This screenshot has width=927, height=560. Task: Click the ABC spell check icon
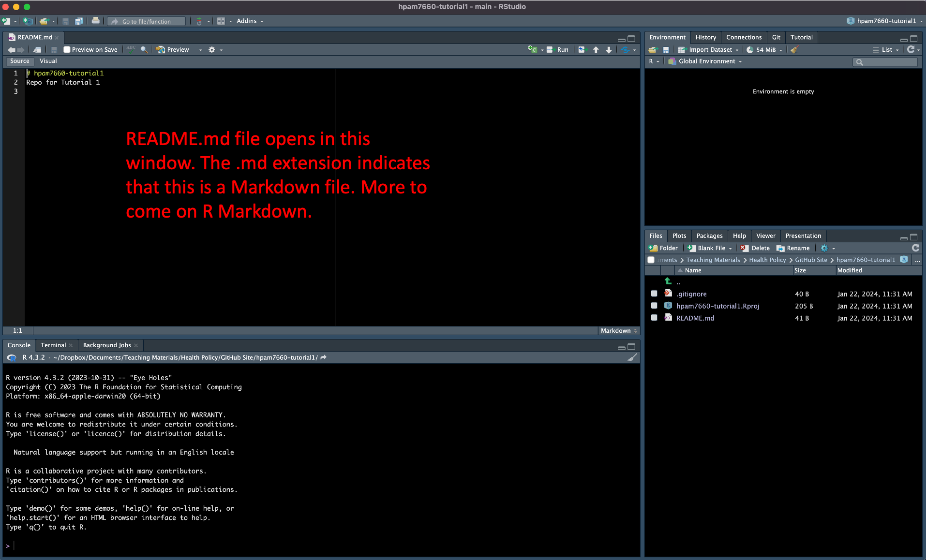point(131,49)
